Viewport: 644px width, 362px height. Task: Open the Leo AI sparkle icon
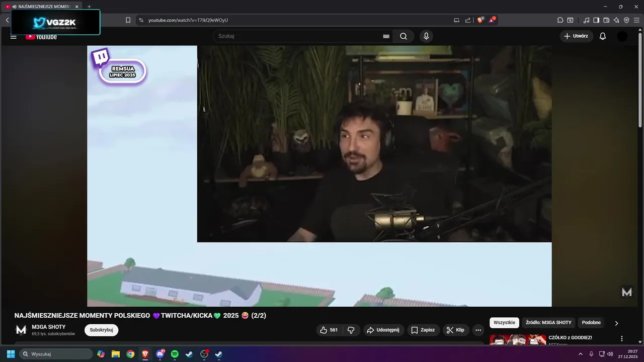pyautogui.click(x=616, y=20)
